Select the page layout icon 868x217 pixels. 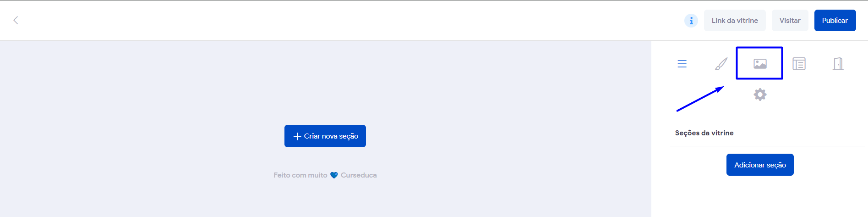pos(799,64)
